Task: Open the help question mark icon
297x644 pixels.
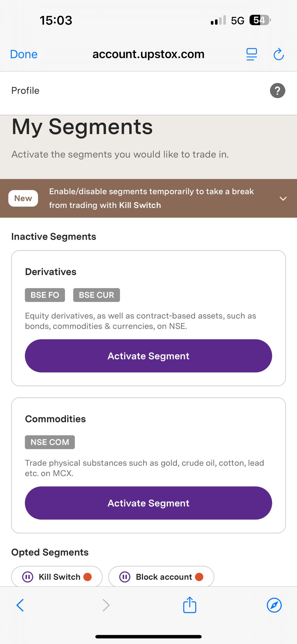Action: coord(277,91)
